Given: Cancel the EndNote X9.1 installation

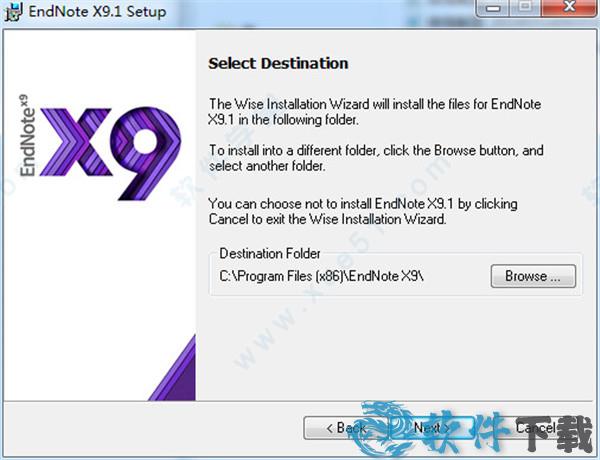Looking at the screenshot, I should click(536, 427).
